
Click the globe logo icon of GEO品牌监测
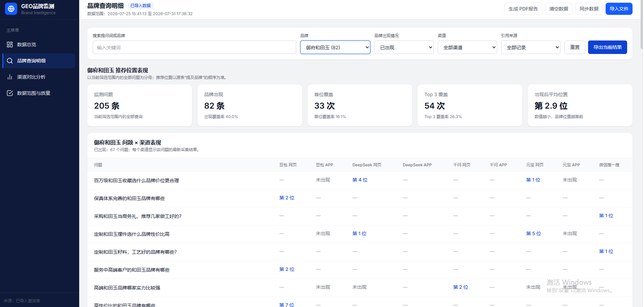pos(11,9)
